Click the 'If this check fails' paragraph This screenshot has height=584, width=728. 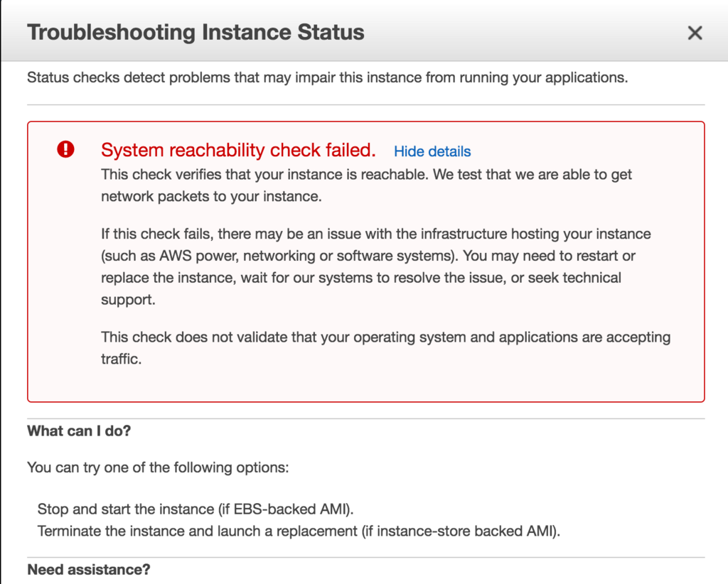pos(375,266)
